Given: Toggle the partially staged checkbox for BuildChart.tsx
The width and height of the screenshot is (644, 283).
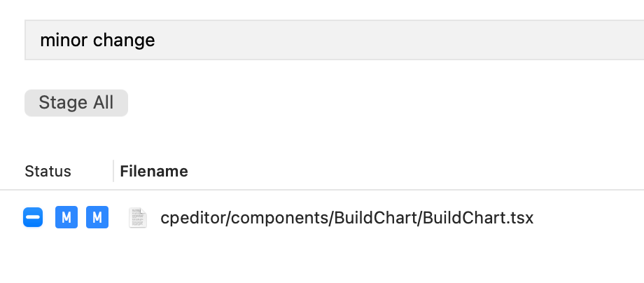Looking at the screenshot, I should pos(34,218).
